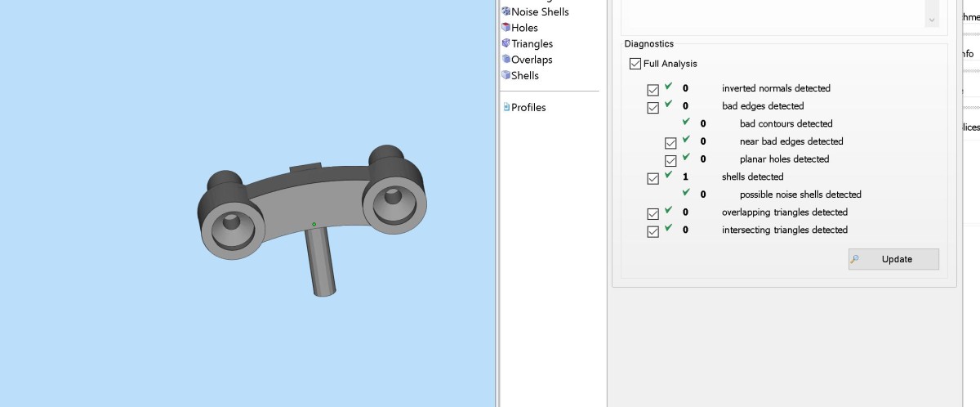The width and height of the screenshot is (980, 407).
Task: Click the Triangles icon in the list
Action: [506, 43]
